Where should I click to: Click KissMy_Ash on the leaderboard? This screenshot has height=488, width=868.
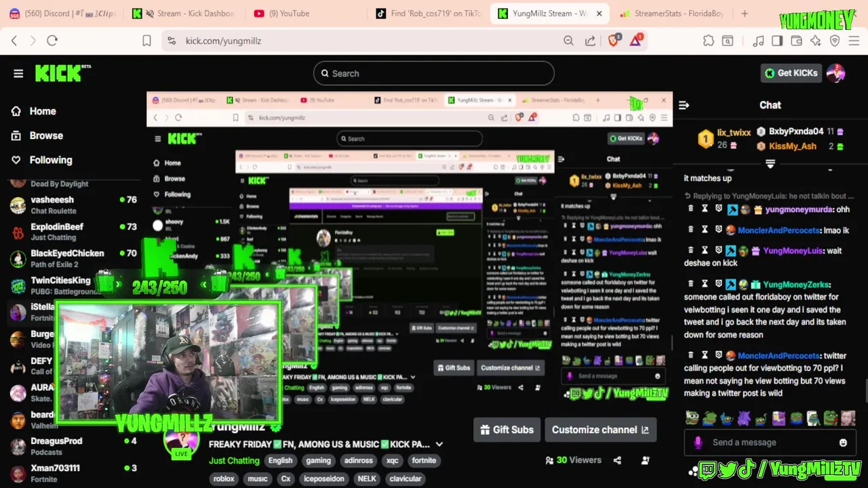(793, 146)
